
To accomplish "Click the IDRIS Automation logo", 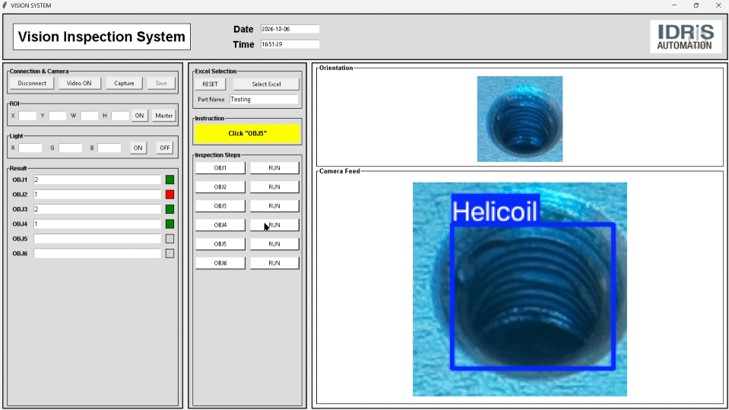I will (x=685, y=37).
